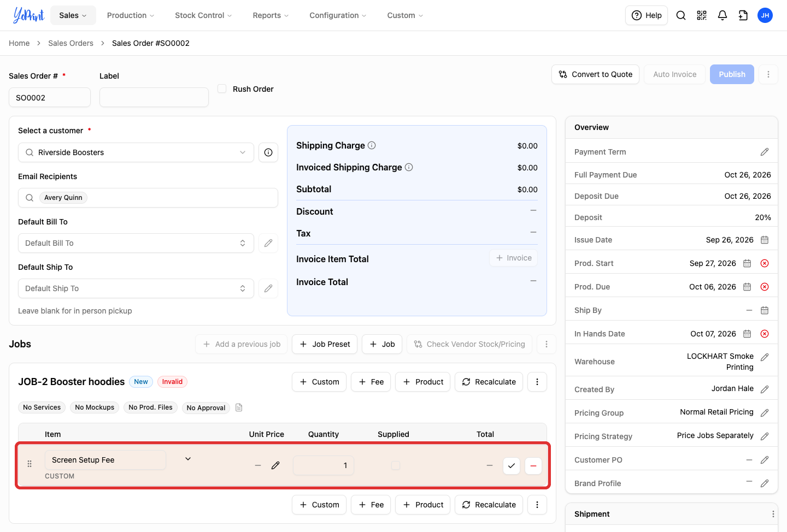This screenshot has height=532, width=787.
Task: Clear the In Hands Date
Action: point(765,334)
